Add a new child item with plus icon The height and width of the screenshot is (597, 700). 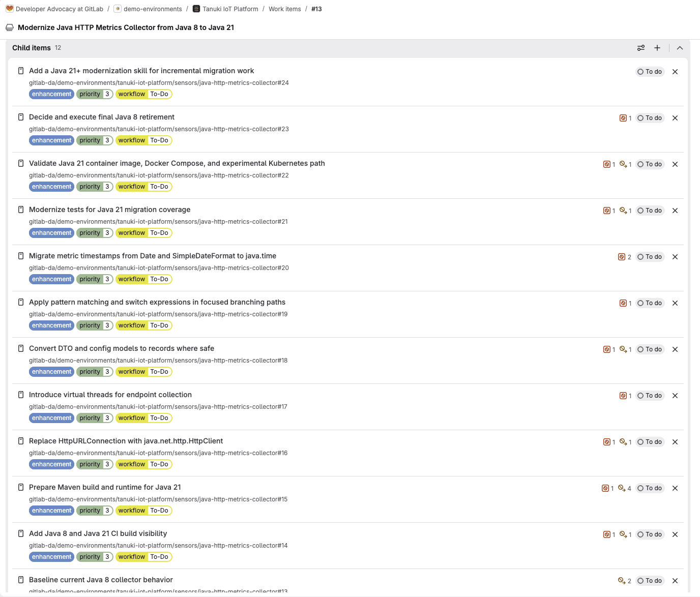(657, 48)
